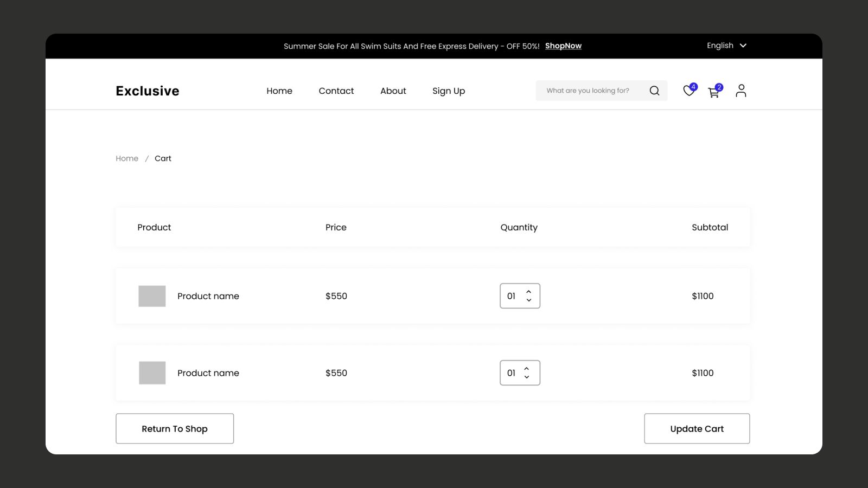Click the Update Cart button

697,428
